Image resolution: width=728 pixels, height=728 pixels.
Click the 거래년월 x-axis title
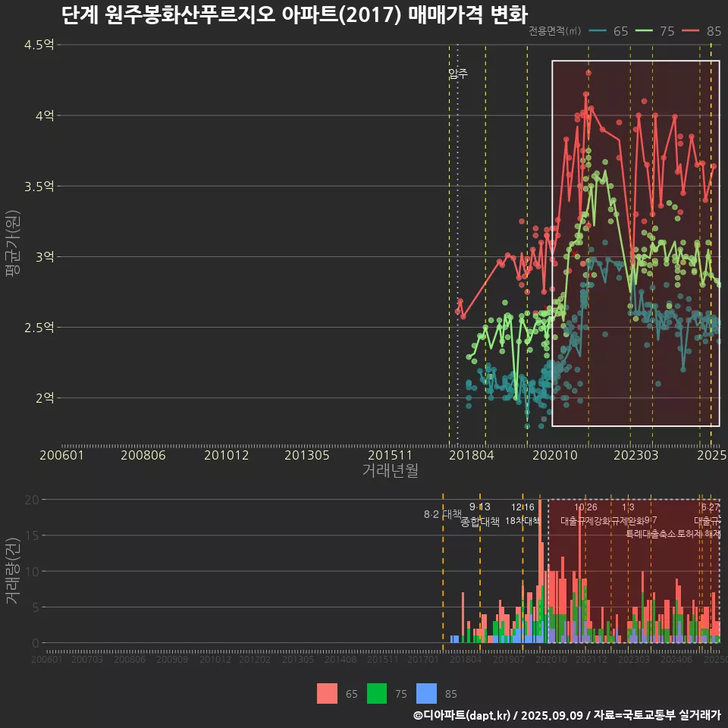coord(390,470)
